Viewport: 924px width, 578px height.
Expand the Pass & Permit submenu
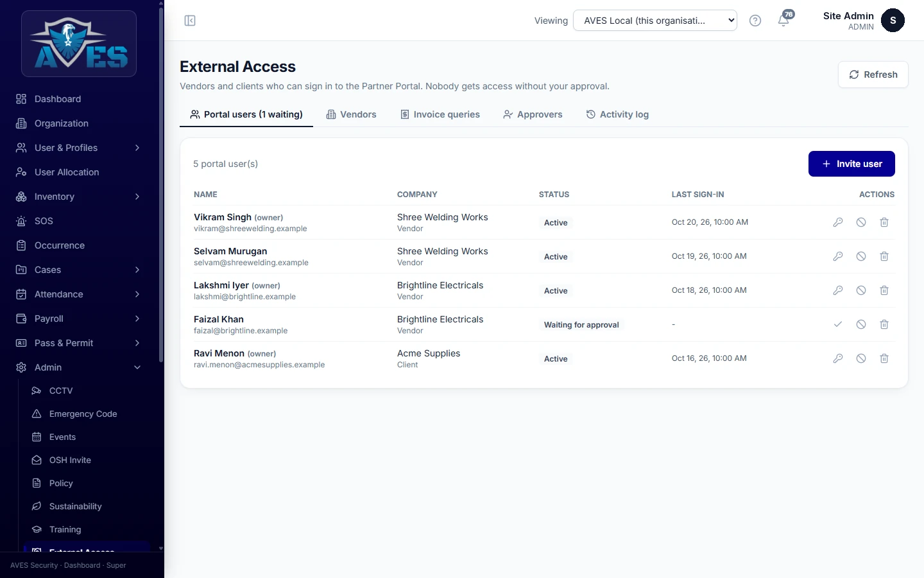(x=79, y=343)
